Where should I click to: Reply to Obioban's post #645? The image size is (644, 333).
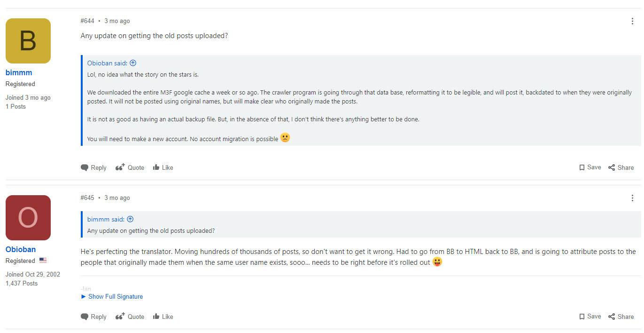93,317
